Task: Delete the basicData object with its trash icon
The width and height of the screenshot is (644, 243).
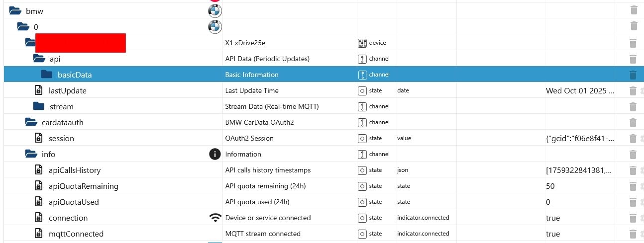Action: pyautogui.click(x=633, y=75)
